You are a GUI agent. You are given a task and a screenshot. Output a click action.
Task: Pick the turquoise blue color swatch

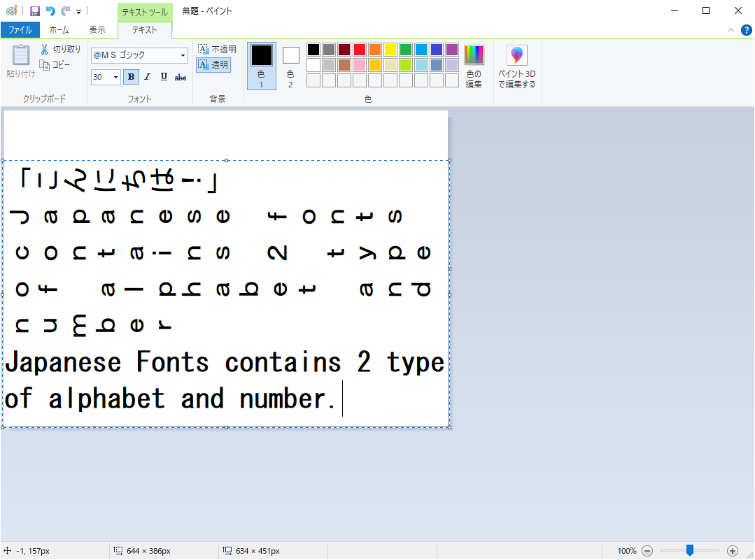point(421,50)
